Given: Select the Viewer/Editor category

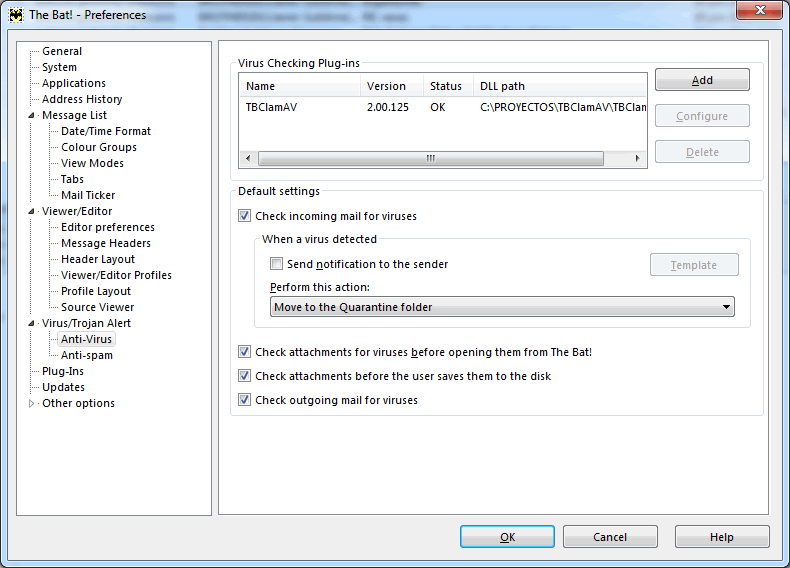Looking at the screenshot, I should [x=77, y=211].
